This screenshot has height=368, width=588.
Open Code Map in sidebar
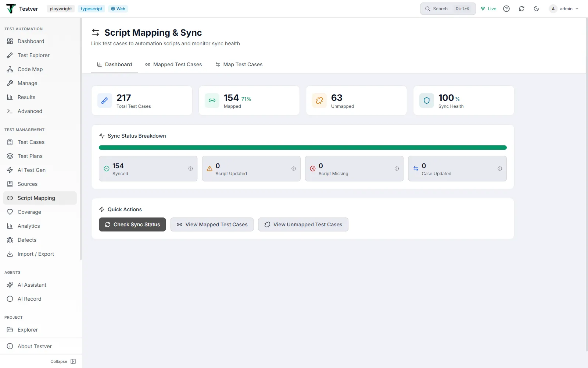tap(40, 69)
